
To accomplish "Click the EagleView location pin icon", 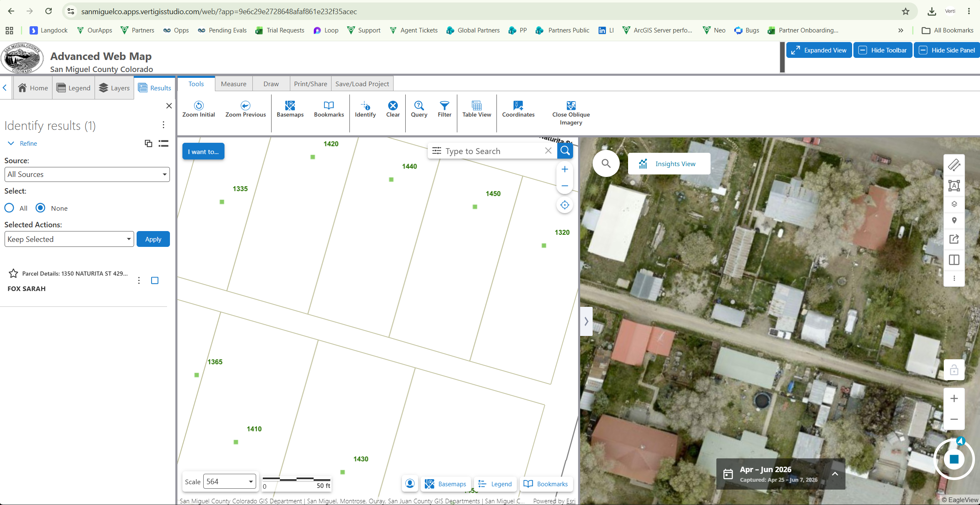I will pos(954,221).
